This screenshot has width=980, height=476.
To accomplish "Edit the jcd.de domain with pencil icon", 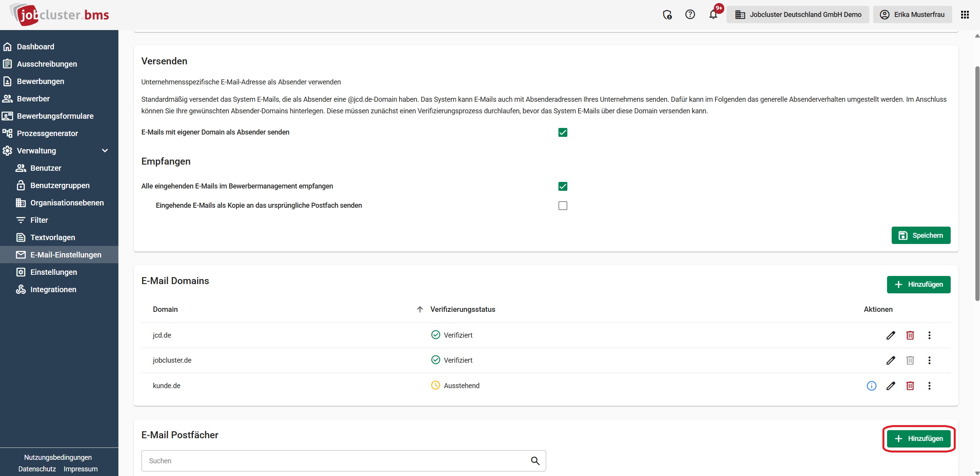I will coord(891,335).
